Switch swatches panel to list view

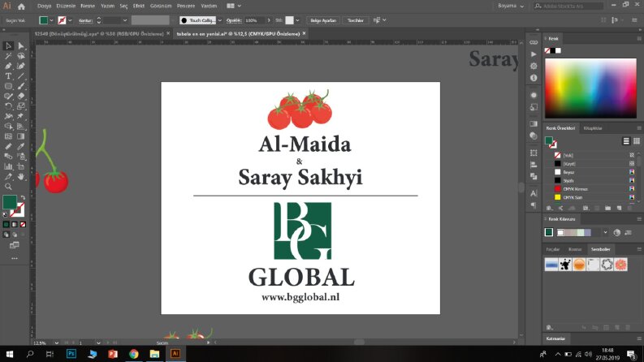[x=626, y=141]
